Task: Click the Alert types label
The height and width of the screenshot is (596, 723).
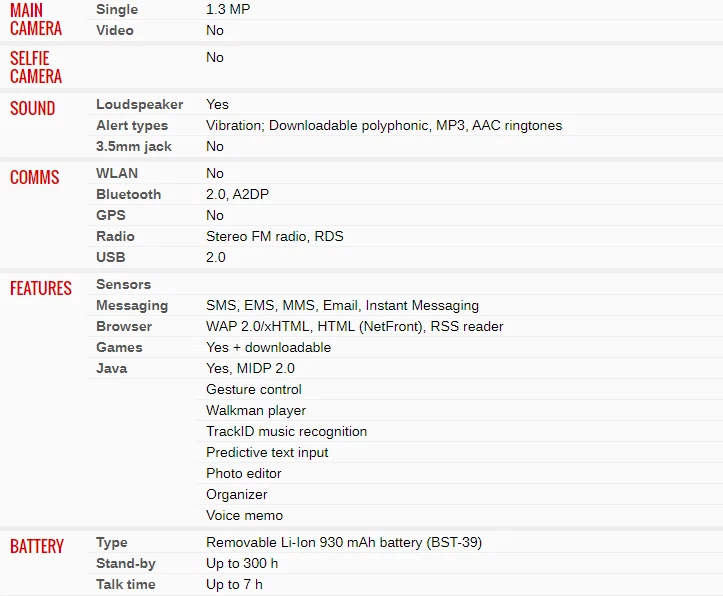Action: point(132,125)
